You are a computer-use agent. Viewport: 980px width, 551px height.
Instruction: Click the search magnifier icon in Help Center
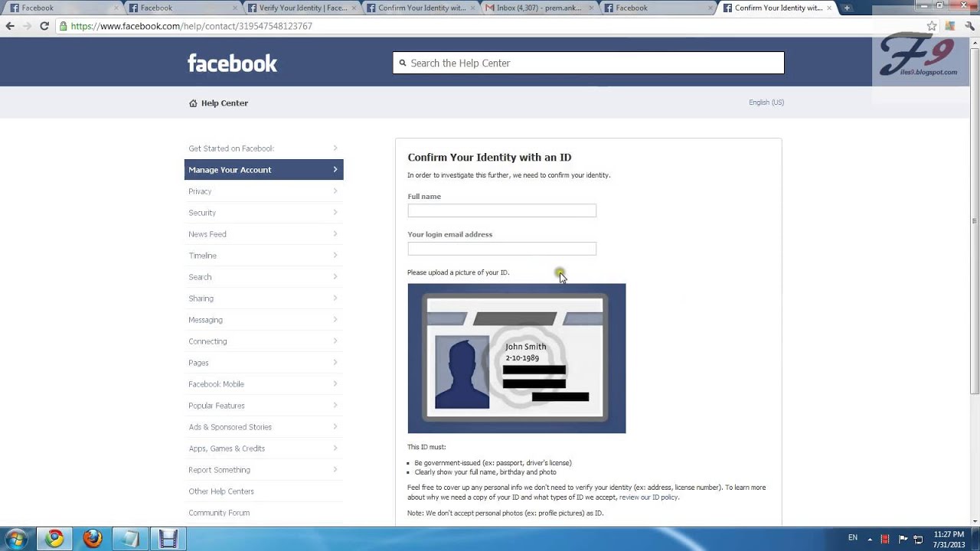pos(402,63)
